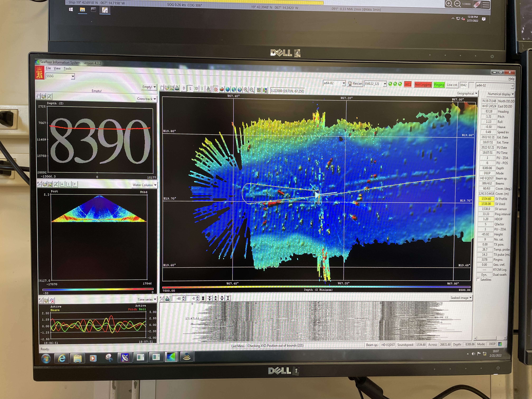Image resolution: width=532 pixels, height=399 pixels.
Task: Open the Geographical view selector dropdown
Action: [467, 93]
